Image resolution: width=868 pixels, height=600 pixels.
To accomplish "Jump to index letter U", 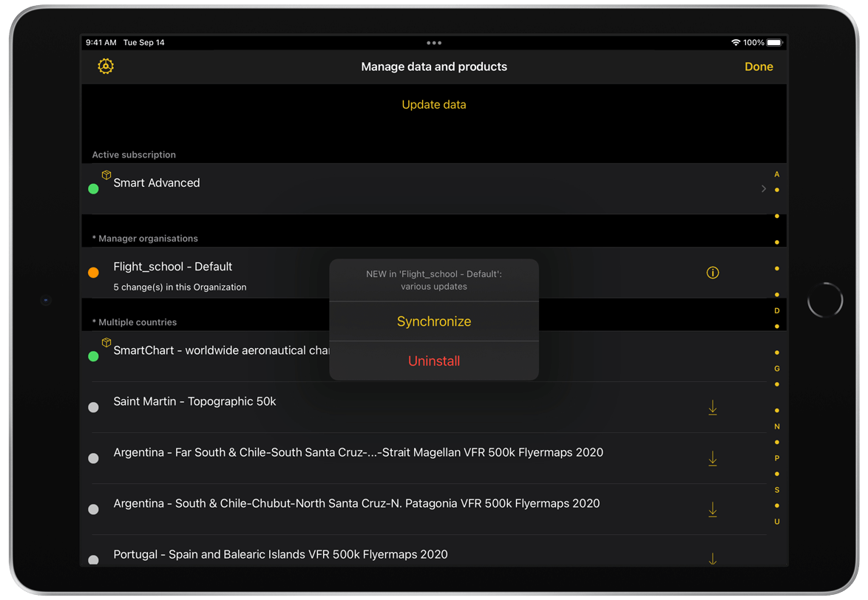I will (776, 522).
